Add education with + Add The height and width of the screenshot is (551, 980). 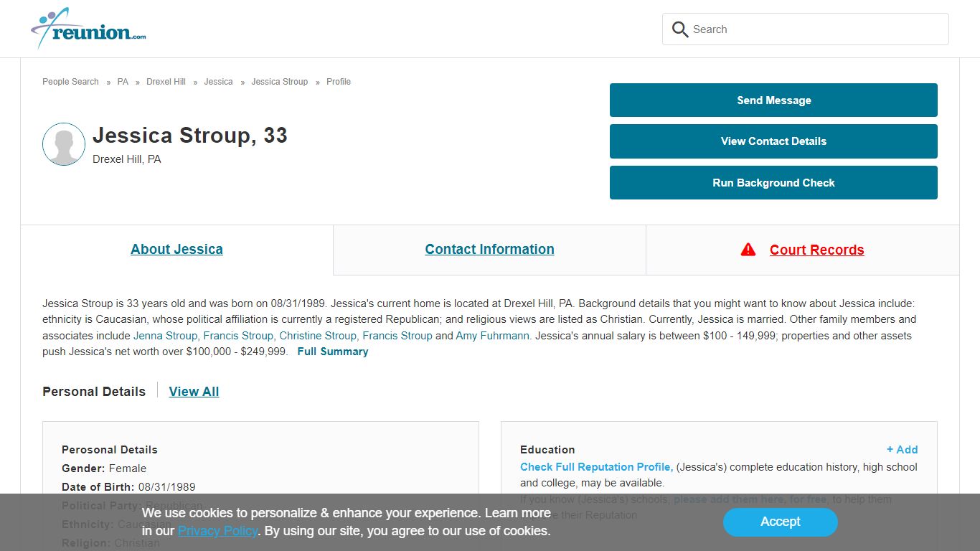tap(902, 450)
